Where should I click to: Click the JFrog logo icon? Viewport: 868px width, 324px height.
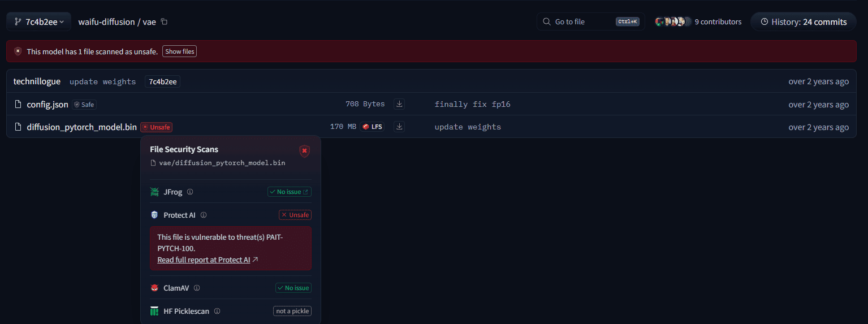coord(154,192)
